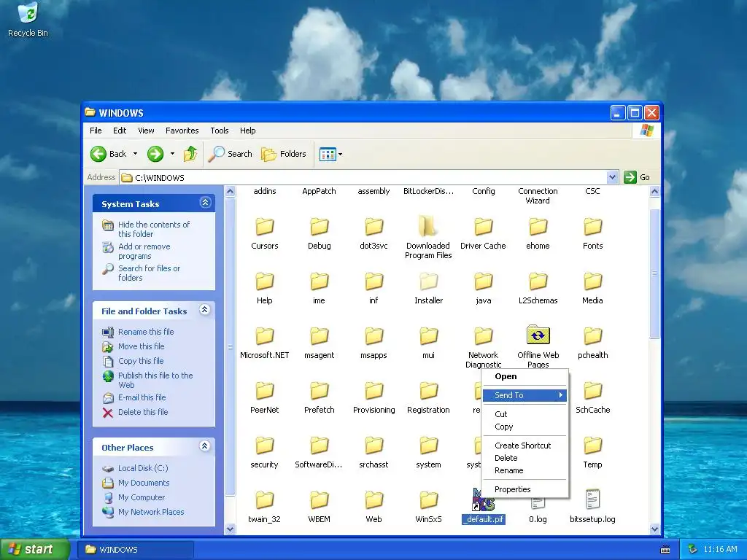Click the file list scroll down arrow
The height and width of the screenshot is (560, 747).
(x=654, y=529)
